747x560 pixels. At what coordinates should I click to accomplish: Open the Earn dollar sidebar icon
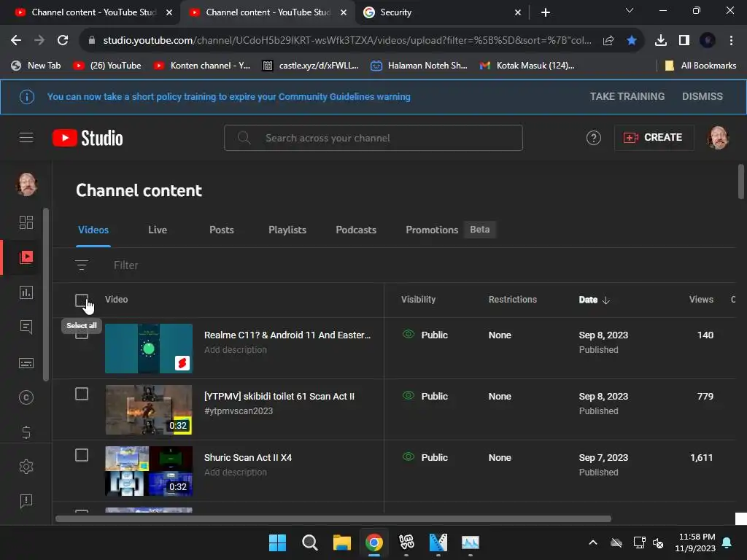pyautogui.click(x=26, y=432)
